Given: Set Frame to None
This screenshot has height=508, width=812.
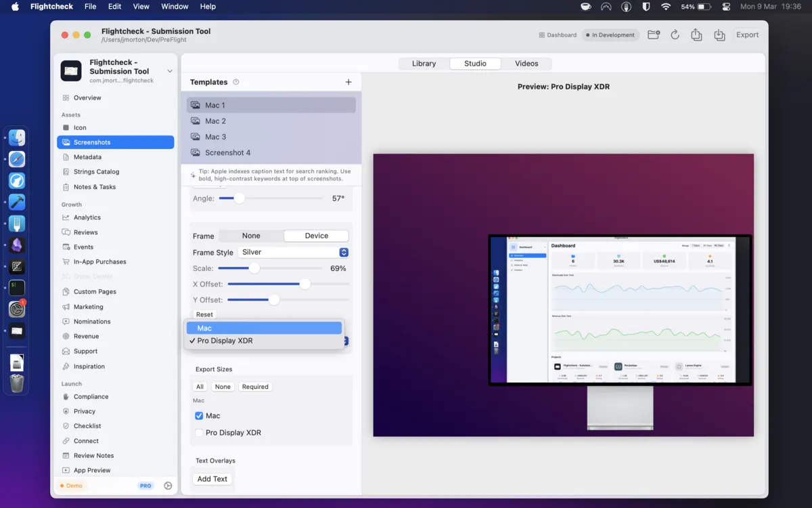Looking at the screenshot, I should [x=251, y=236].
